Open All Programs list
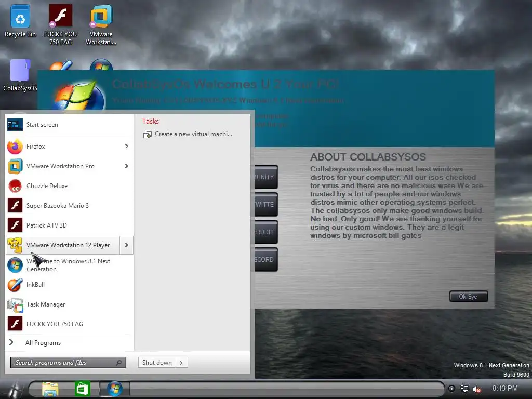 43,343
